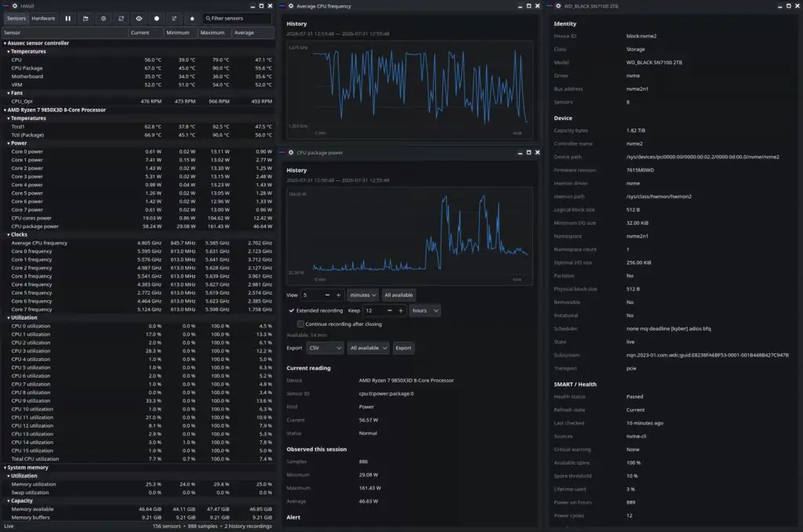Collapse the System memory group
The image size is (803, 532).
coord(5,468)
